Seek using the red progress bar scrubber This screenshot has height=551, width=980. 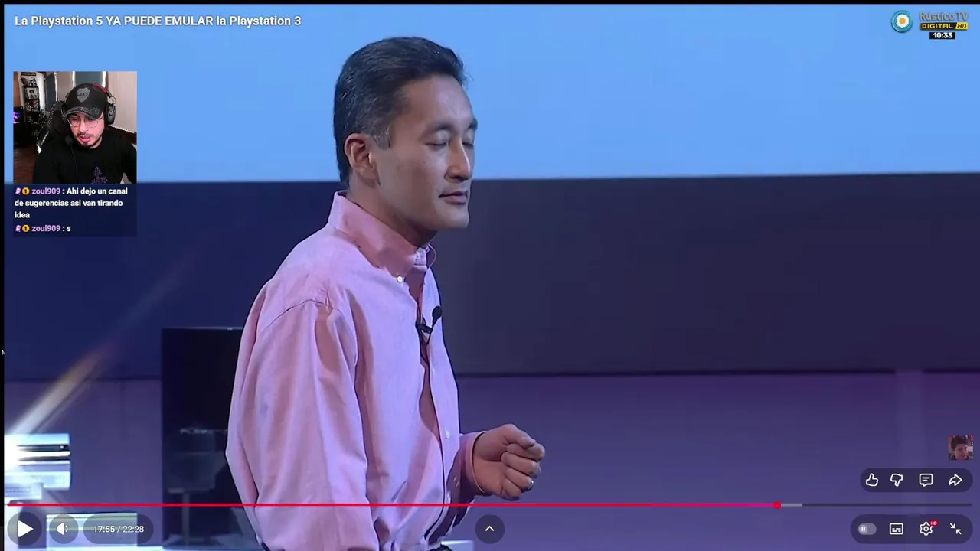coord(777,505)
